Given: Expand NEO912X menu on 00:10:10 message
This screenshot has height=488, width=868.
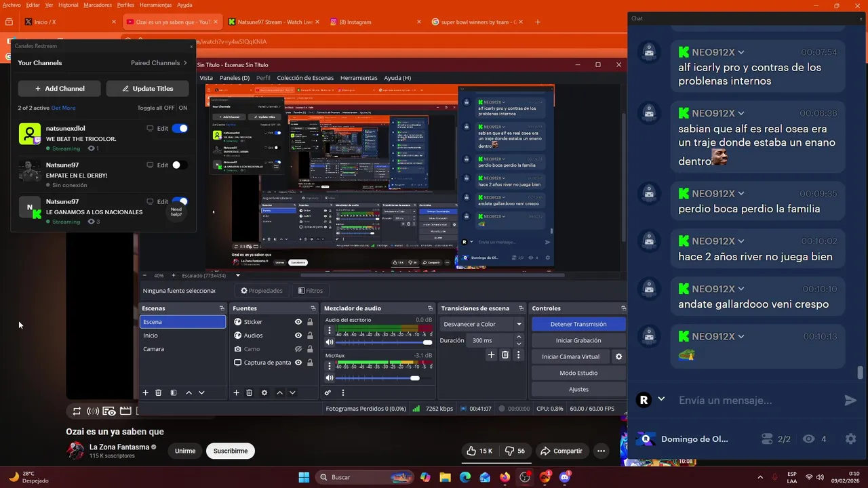Looking at the screenshot, I should (x=741, y=289).
